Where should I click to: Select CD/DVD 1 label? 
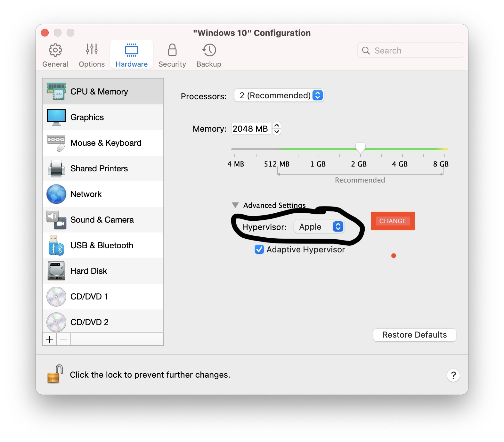(x=89, y=297)
